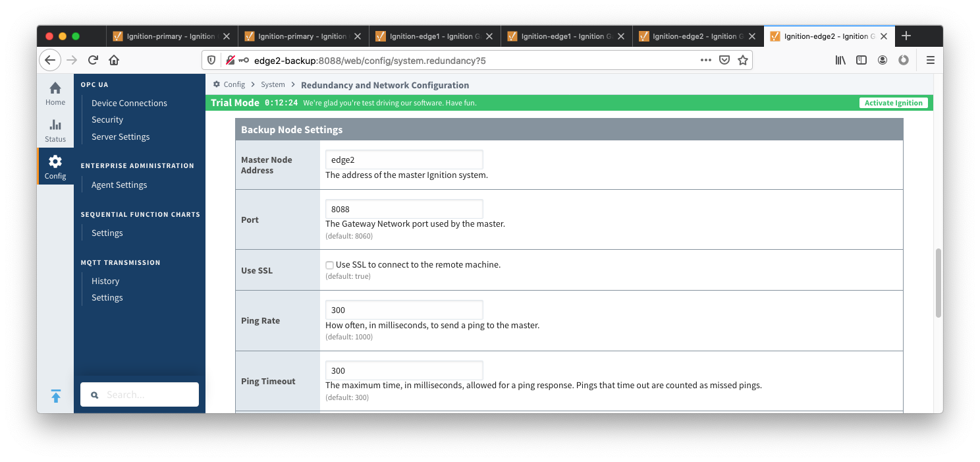Click the blue upload arrow icon at sidebar bottom

tap(56, 396)
